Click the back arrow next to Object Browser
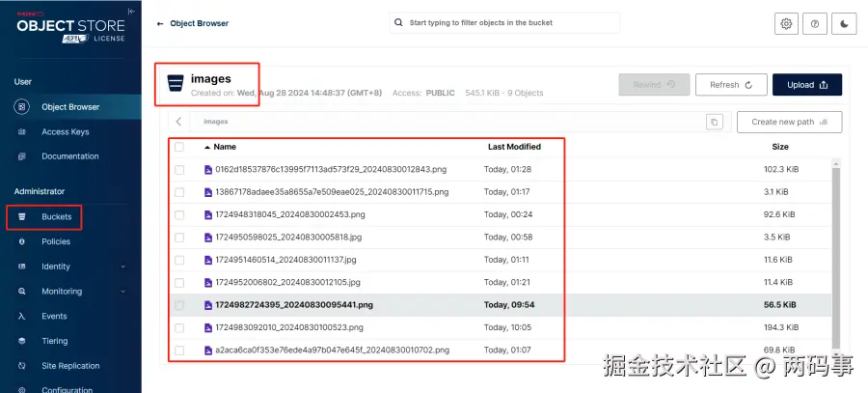868x393 pixels. point(160,24)
